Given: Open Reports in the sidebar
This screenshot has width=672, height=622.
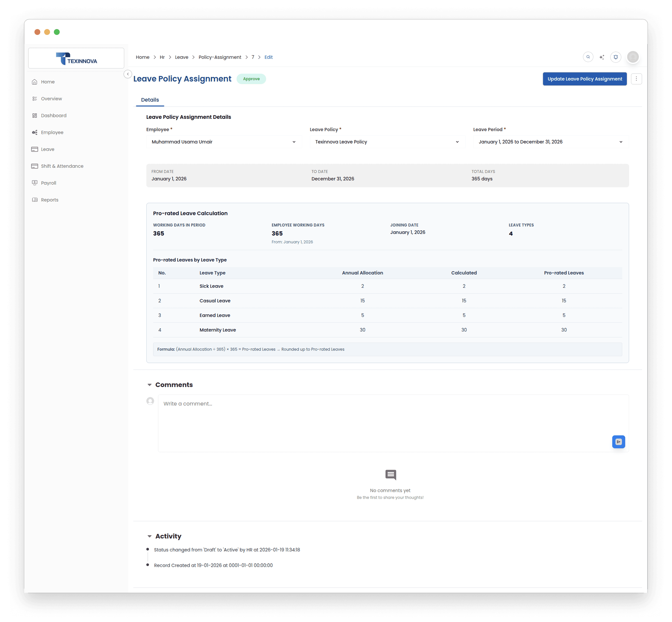Looking at the screenshot, I should click(x=50, y=200).
